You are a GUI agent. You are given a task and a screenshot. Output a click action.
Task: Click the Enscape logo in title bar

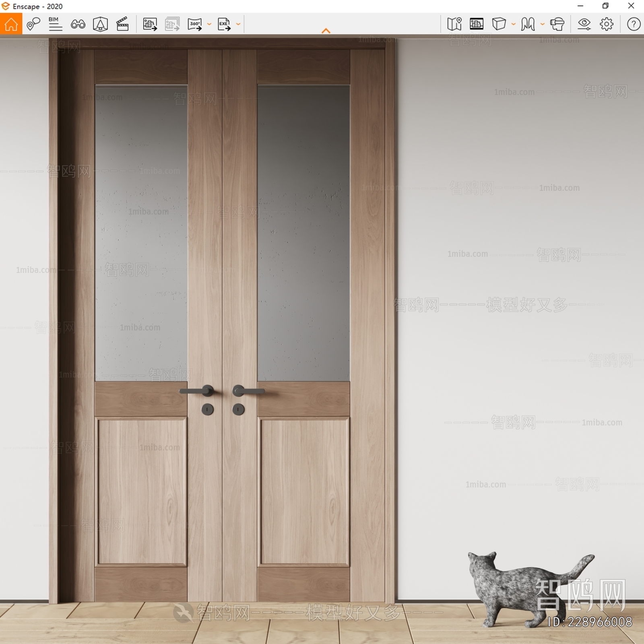coord(6,6)
